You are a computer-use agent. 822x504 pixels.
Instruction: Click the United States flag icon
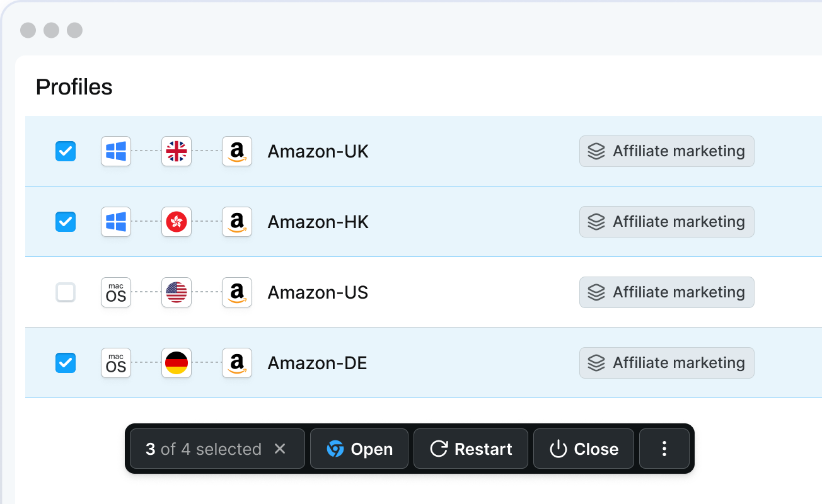(177, 292)
